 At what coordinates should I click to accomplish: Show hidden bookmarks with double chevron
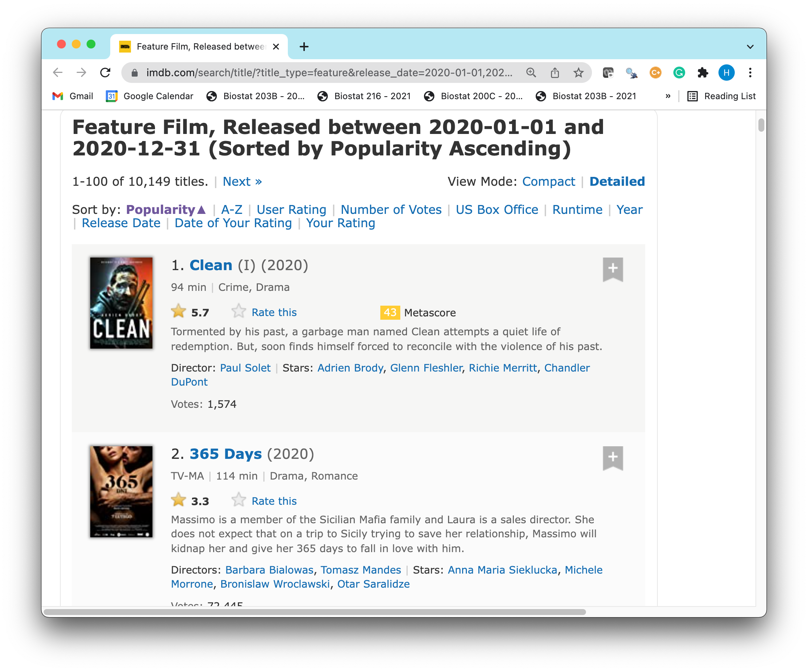click(x=668, y=96)
